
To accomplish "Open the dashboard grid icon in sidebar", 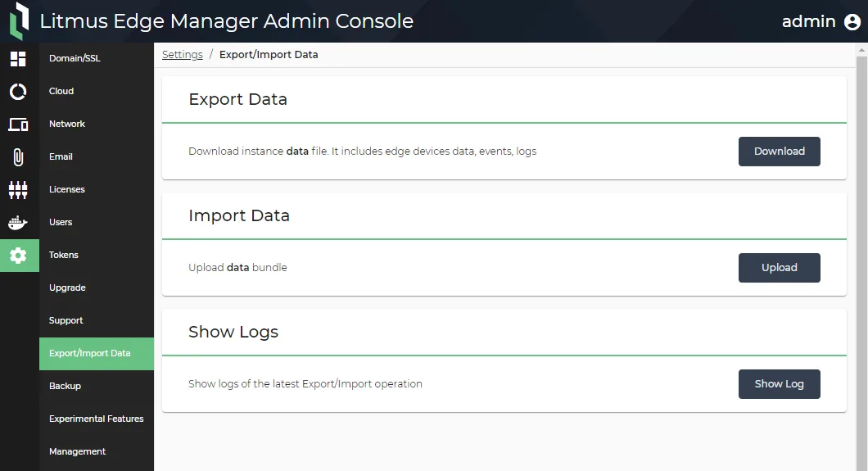I will click(18, 59).
